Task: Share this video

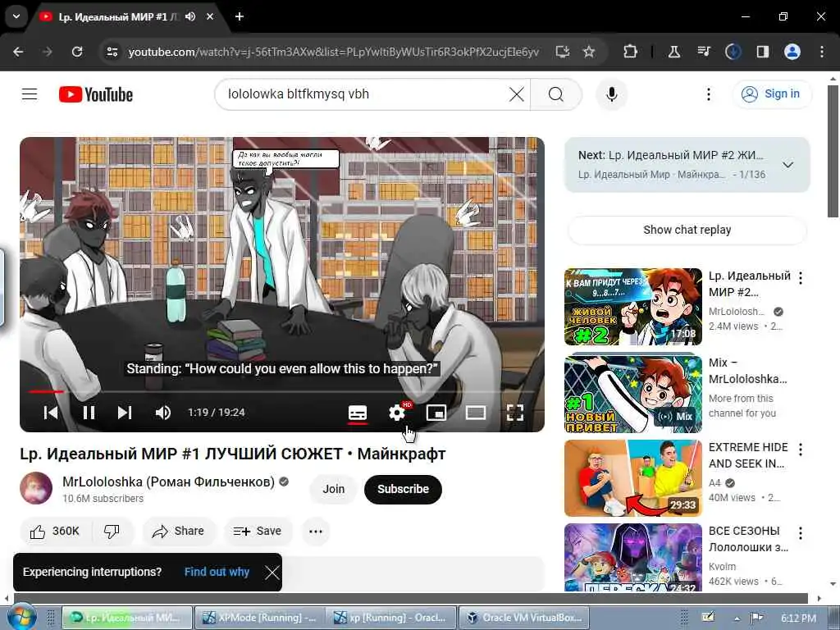Action: click(178, 531)
